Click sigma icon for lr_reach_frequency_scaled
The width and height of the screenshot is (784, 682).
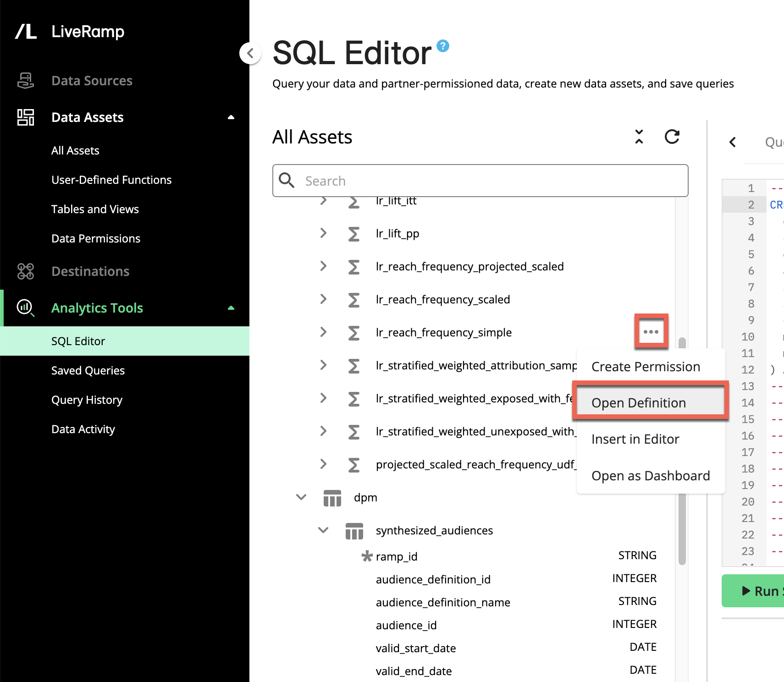click(x=353, y=300)
